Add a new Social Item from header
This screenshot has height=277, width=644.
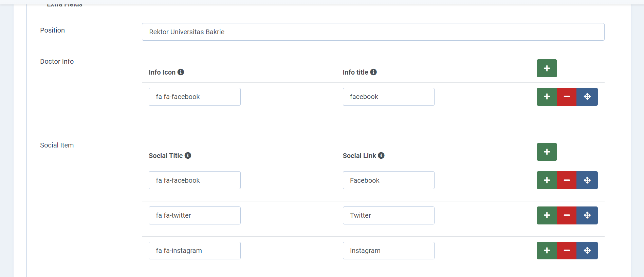547,152
